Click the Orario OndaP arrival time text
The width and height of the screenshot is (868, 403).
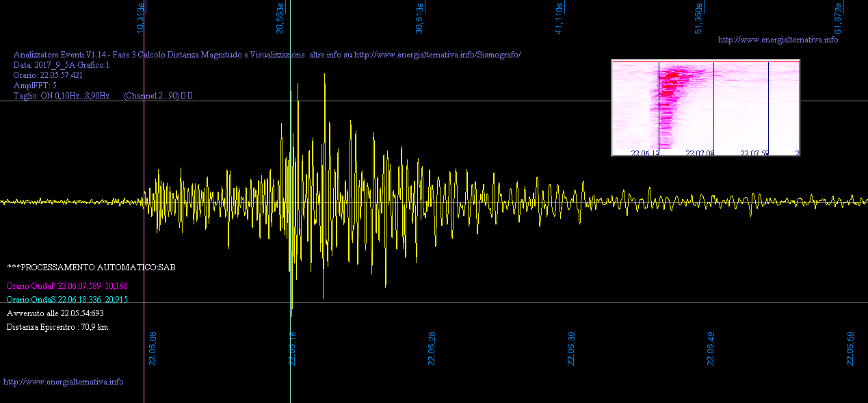[67, 286]
